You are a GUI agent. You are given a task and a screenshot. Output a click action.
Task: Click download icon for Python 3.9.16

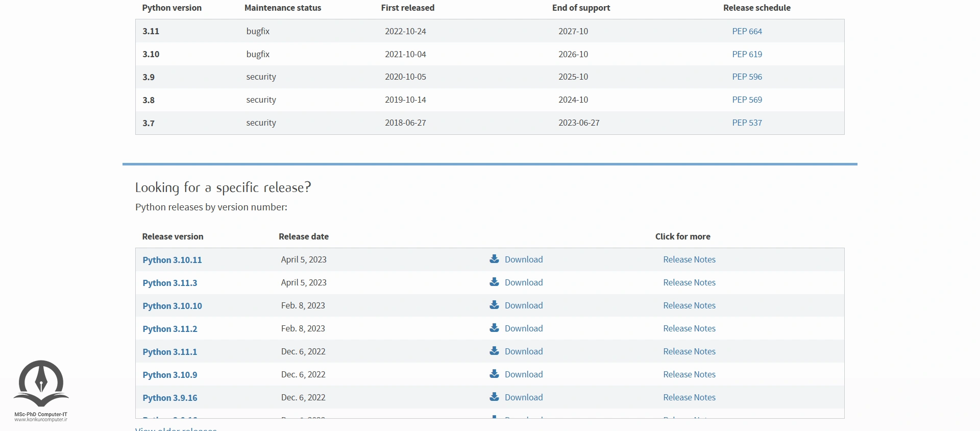494,397
